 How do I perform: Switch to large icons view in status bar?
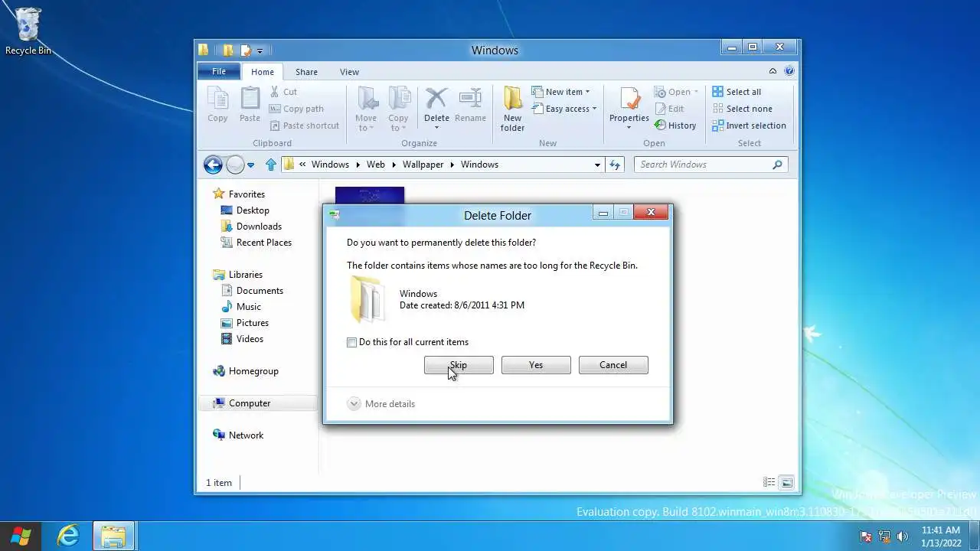pyautogui.click(x=786, y=482)
